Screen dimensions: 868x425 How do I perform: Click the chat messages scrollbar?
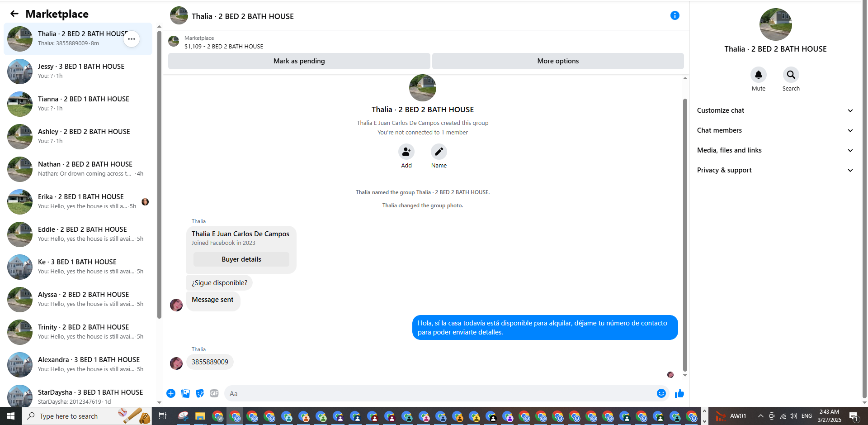685,235
